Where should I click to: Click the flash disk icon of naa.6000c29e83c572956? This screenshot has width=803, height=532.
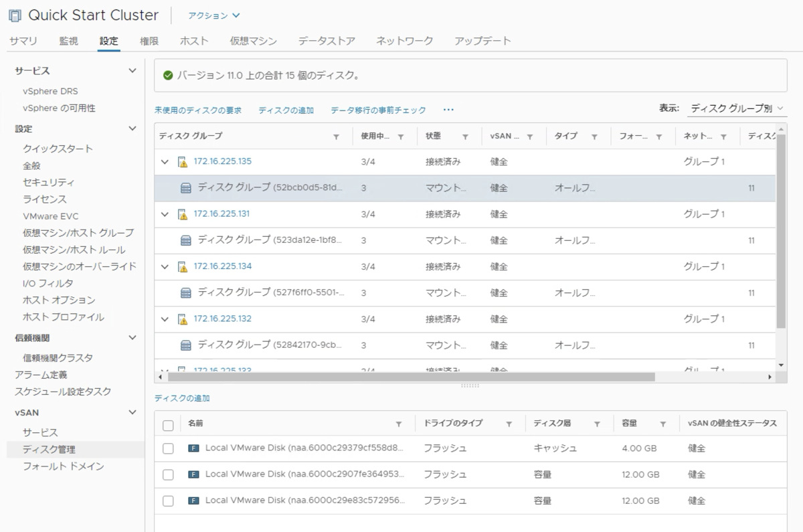194,501
